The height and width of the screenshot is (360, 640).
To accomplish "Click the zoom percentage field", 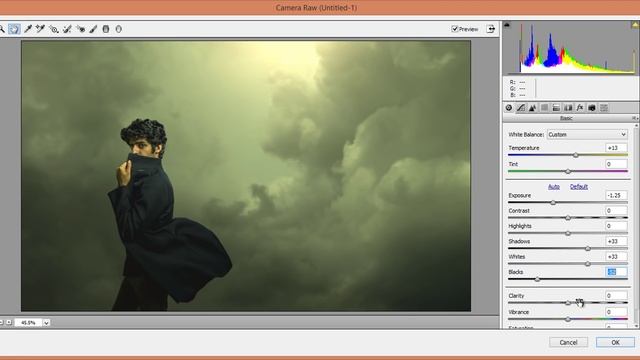I will 29,322.
